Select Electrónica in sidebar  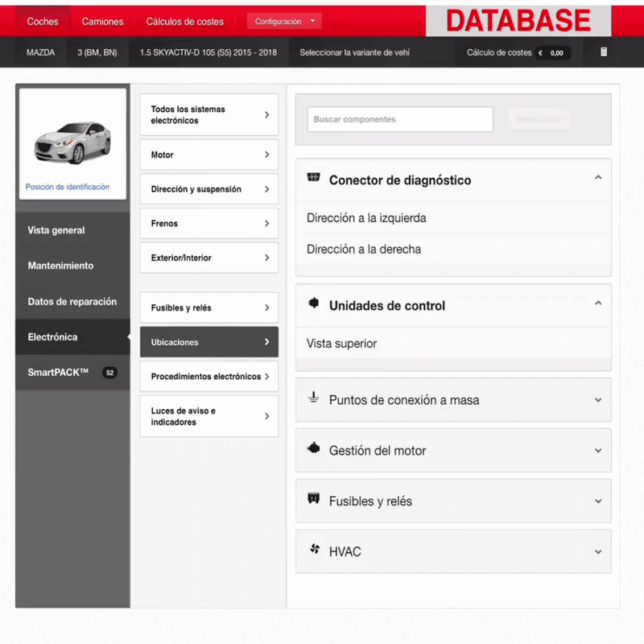[72, 336]
